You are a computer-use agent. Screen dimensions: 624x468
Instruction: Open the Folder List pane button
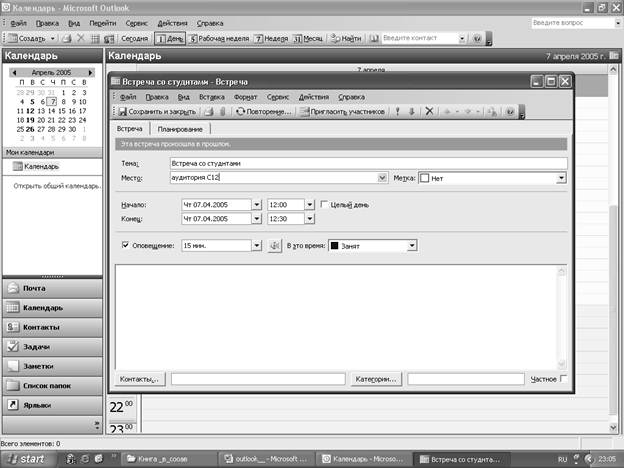click(x=52, y=386)
